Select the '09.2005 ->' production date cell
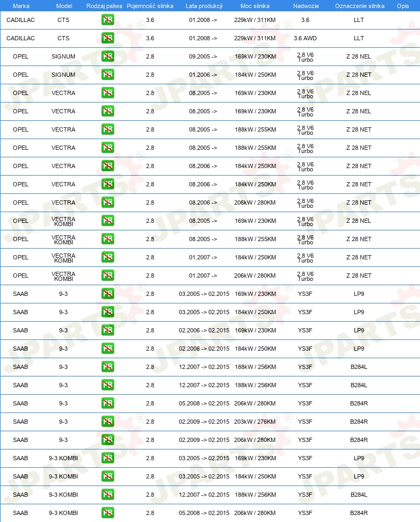The width and height of the screenshot is (420, 522). point(203,56)
